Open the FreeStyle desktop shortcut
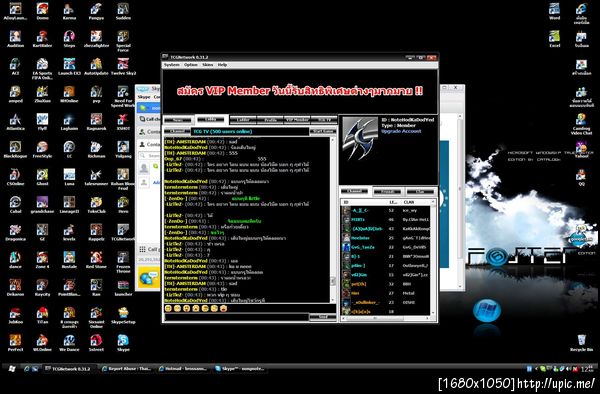The width and height of the screenshot is (600, 394). (42, 150)
